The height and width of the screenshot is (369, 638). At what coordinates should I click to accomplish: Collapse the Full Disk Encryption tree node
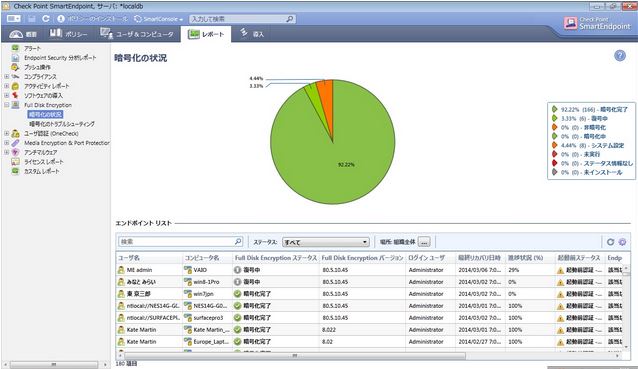7,105
